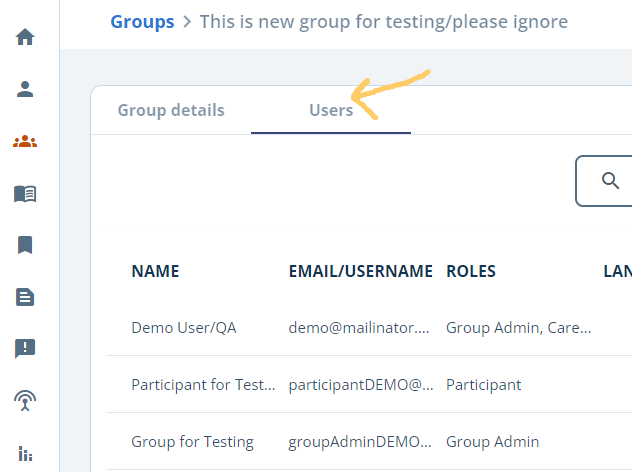This screenshot has height=472, width=632.
Task: Sort by the EMAIL/USERNAME column header
Action: point(360,271)
